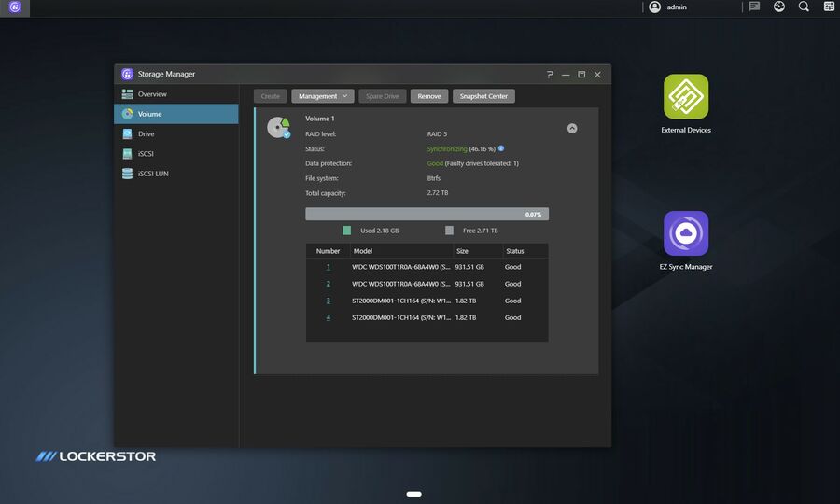840x504 pixels.
Task: Collapse the Volume 1 details panel
Action: tap(572, 129)
